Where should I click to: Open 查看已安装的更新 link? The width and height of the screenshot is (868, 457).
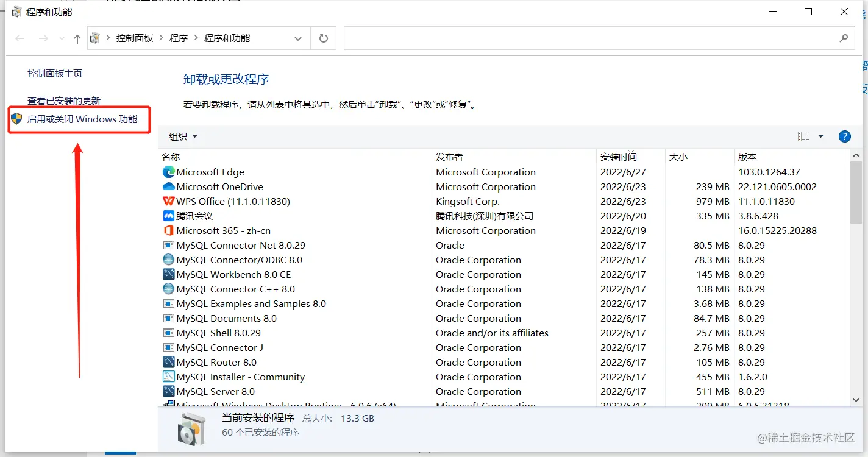[x=64, y=101]
